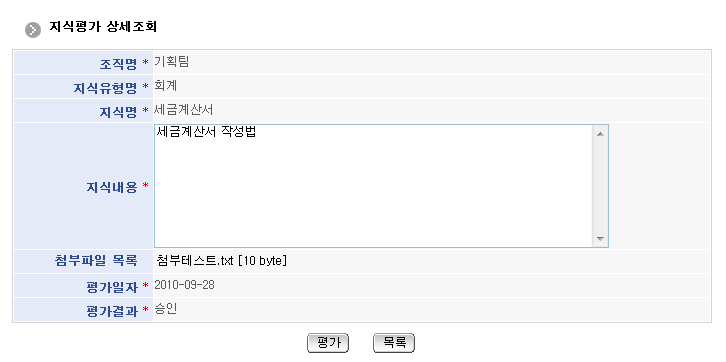
Task: Select the 지식평가 상세조회 page title
Action: (103, 27)
